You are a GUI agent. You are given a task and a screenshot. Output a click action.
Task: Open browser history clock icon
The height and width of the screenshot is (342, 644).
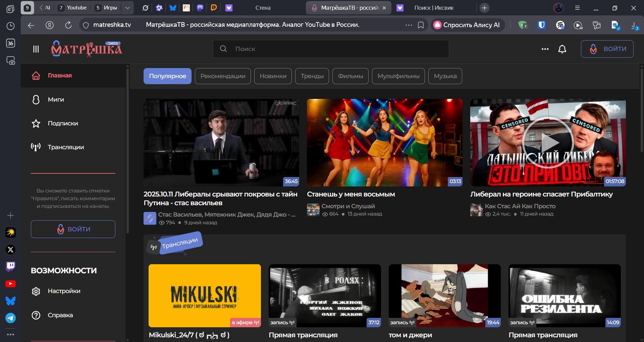pyautogui.click(x=10, y=26)
